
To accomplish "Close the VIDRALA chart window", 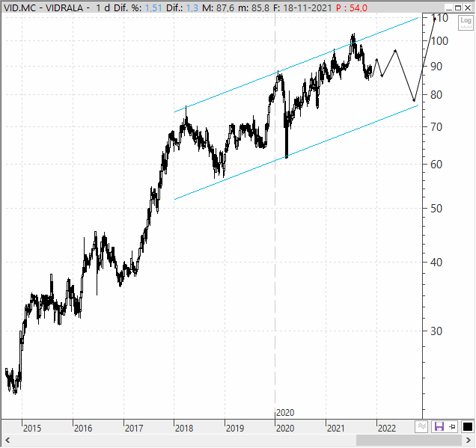I will point(468,7).
